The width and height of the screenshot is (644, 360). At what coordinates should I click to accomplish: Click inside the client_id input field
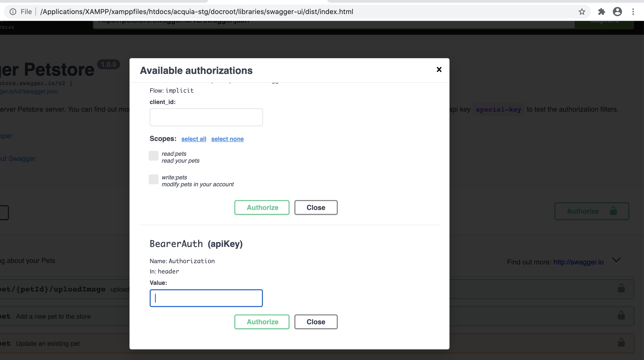[206, 117]
